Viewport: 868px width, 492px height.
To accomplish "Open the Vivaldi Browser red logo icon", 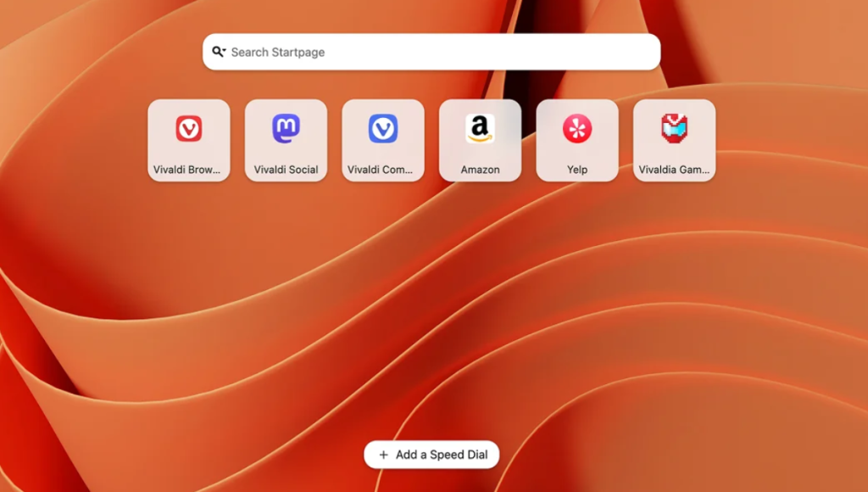I will (x=188, y=129).
